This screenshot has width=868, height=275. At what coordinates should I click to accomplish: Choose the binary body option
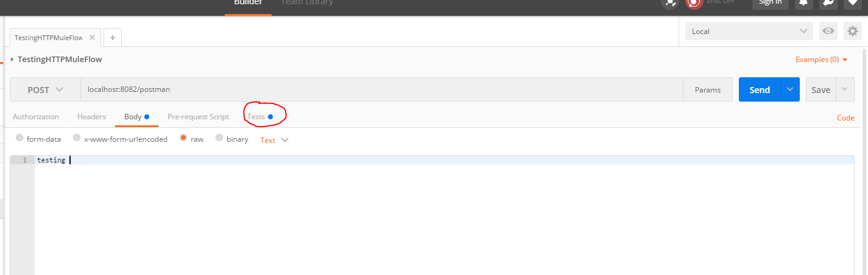(219, 138)
